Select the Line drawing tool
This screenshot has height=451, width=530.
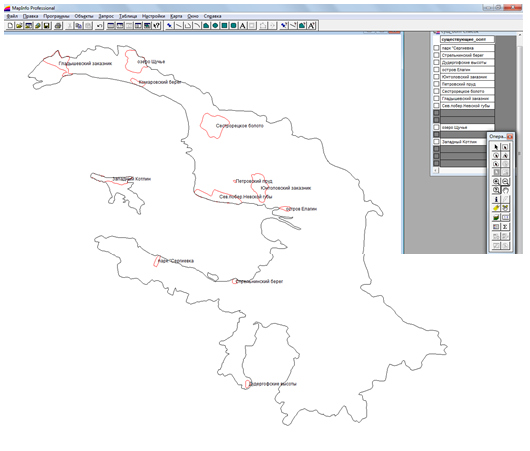point(179,25)
